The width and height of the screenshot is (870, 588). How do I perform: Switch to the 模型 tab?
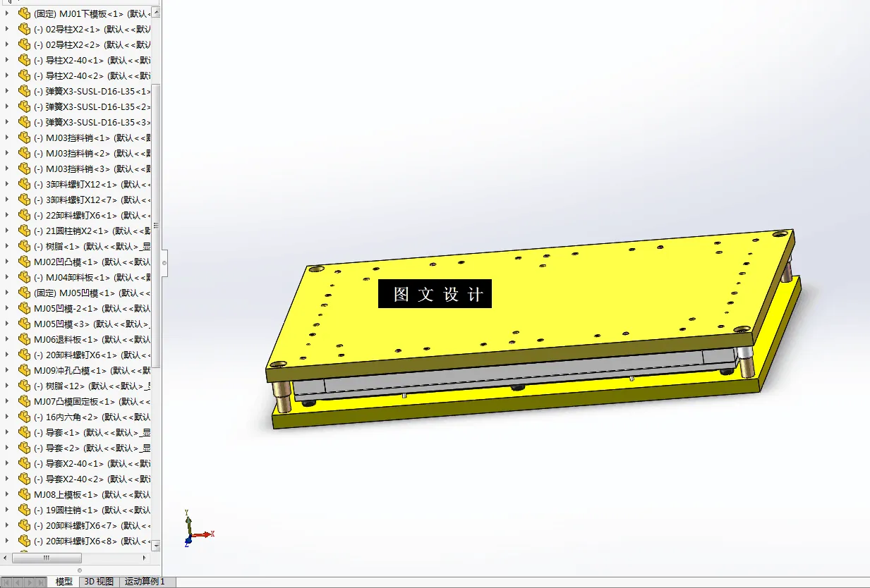pyautogui.click(x=64, y=582)
